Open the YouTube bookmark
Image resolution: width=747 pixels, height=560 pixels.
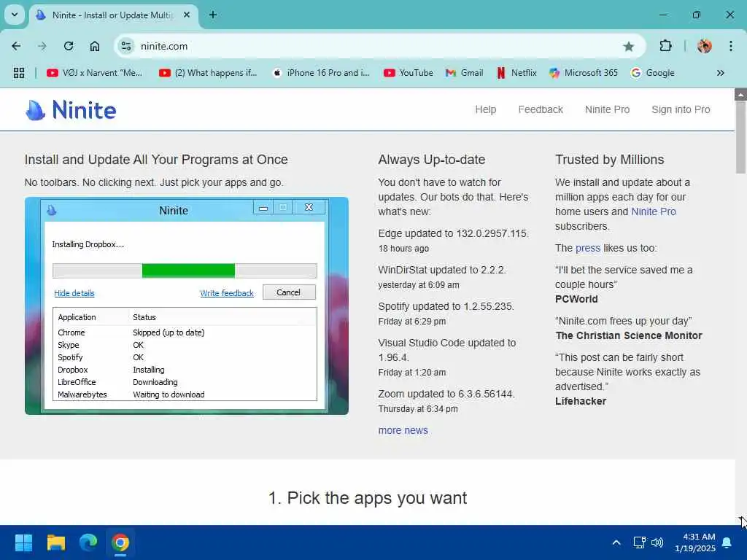[409, 73]
